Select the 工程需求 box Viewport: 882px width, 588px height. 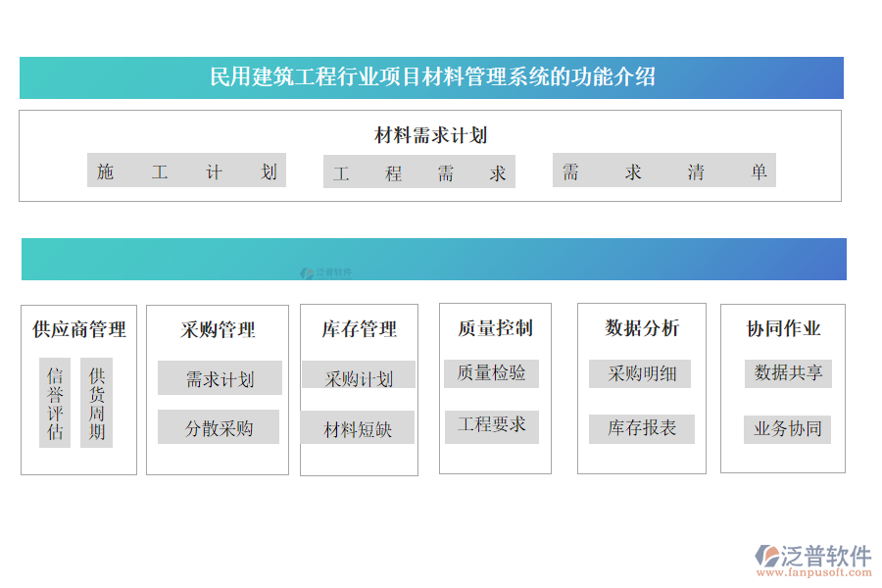pos(419,173)
